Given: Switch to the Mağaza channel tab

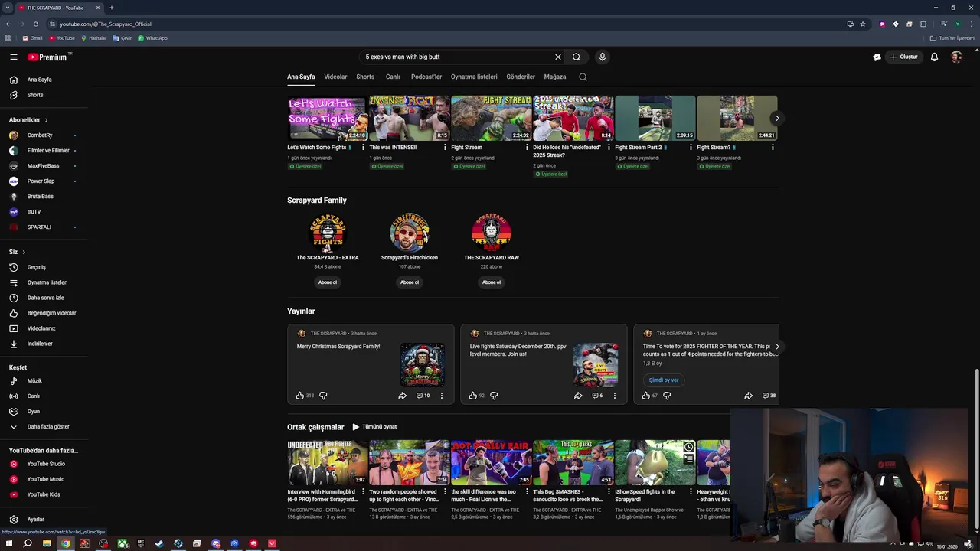Looking at the screenshot, I should coord(555,77).
